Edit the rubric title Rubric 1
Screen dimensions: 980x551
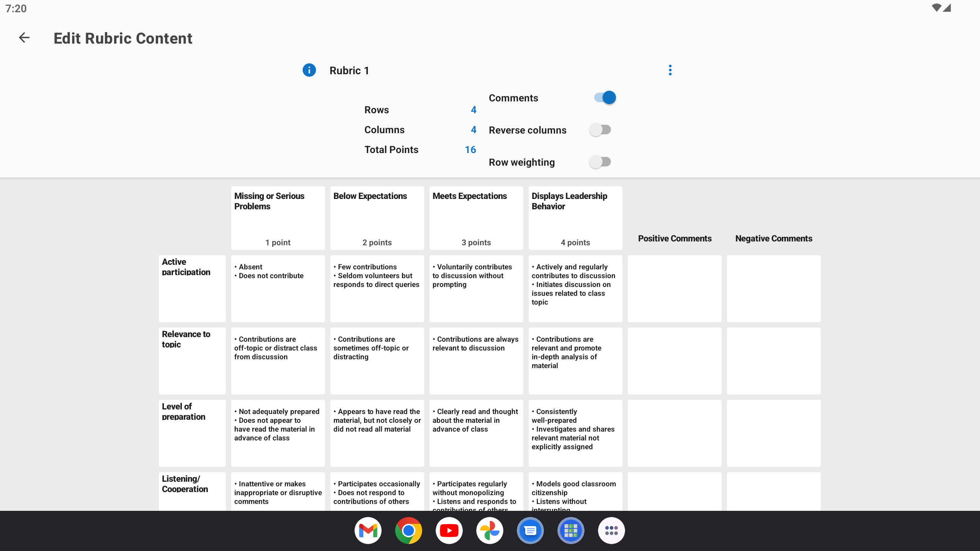pyautogui.click(x=349, y=70)
